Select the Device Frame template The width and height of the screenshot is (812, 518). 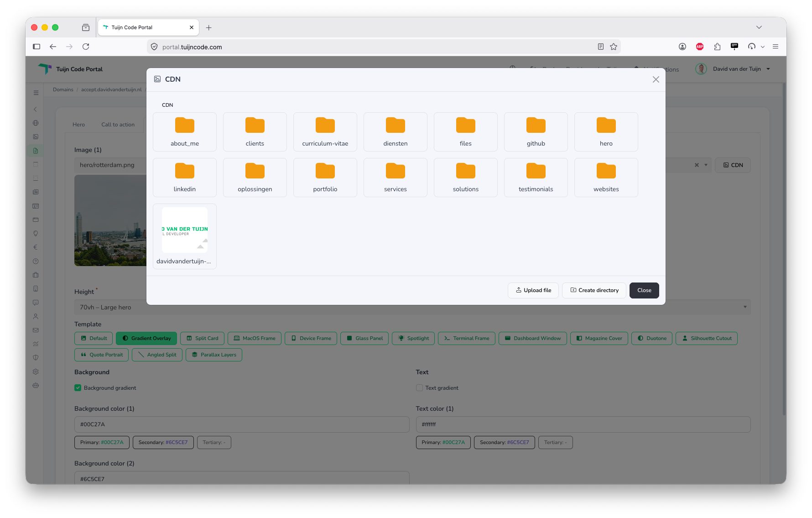click(x=311, y=338)
